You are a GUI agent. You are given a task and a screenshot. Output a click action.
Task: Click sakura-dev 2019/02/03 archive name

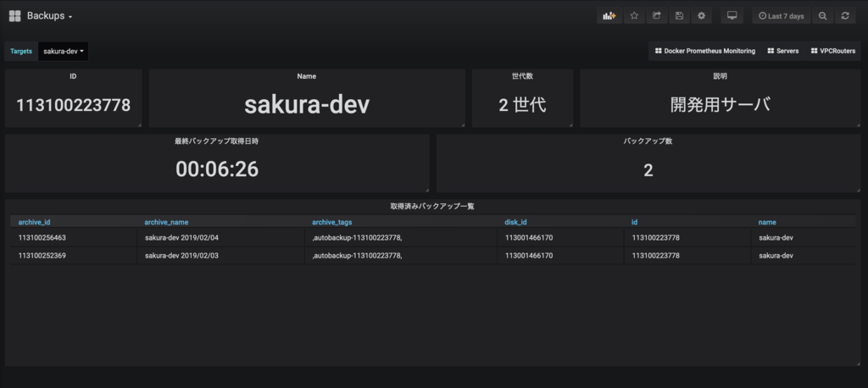[182, 256]
